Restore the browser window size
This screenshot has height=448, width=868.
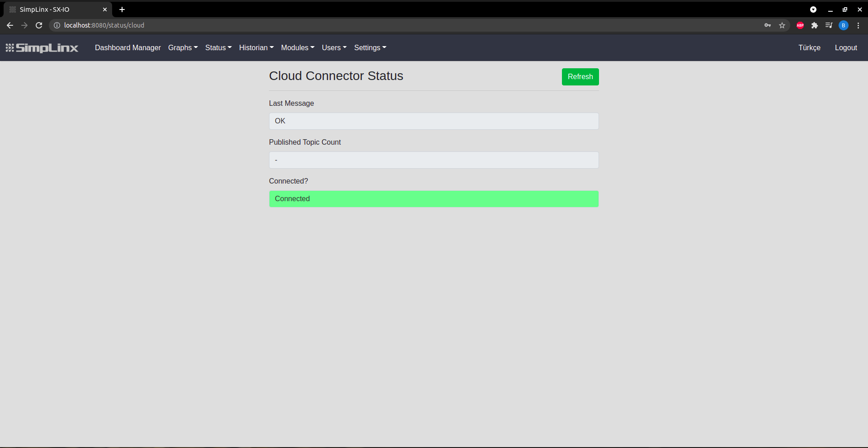(x=845, y=9)
